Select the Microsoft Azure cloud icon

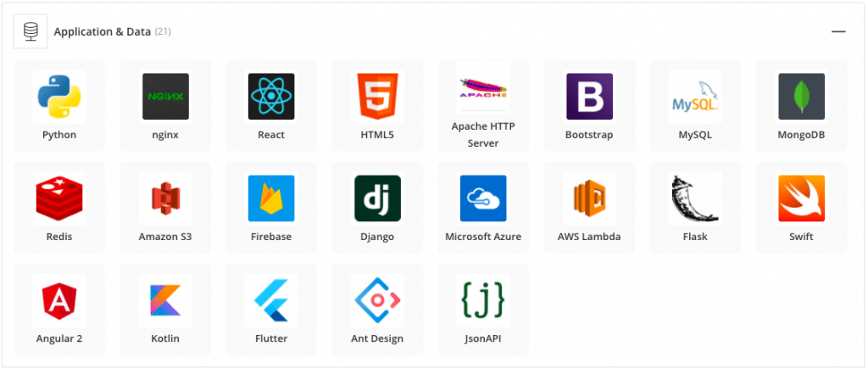click(x=483, y=198)
